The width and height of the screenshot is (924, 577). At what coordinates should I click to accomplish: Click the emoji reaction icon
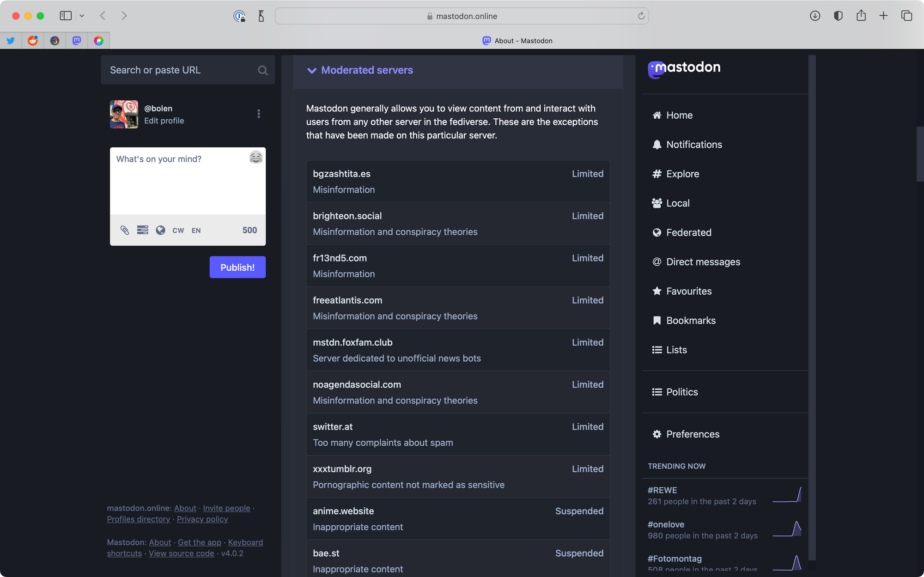click(256, 157)
